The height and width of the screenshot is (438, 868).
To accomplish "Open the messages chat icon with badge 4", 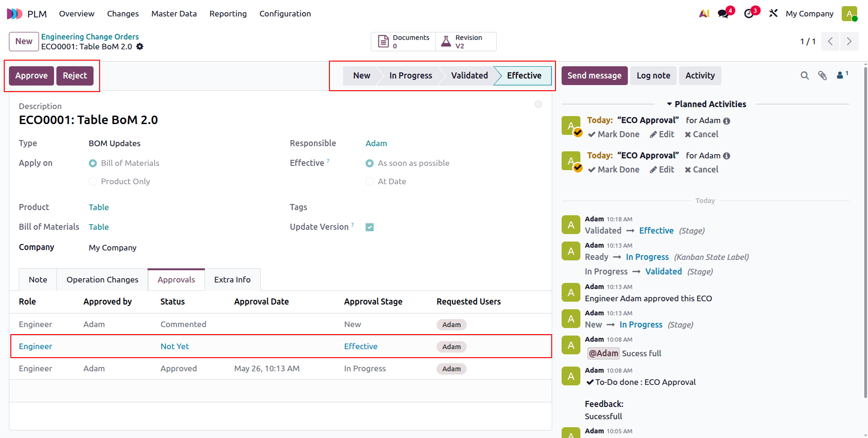I will [x=724, y=14].
